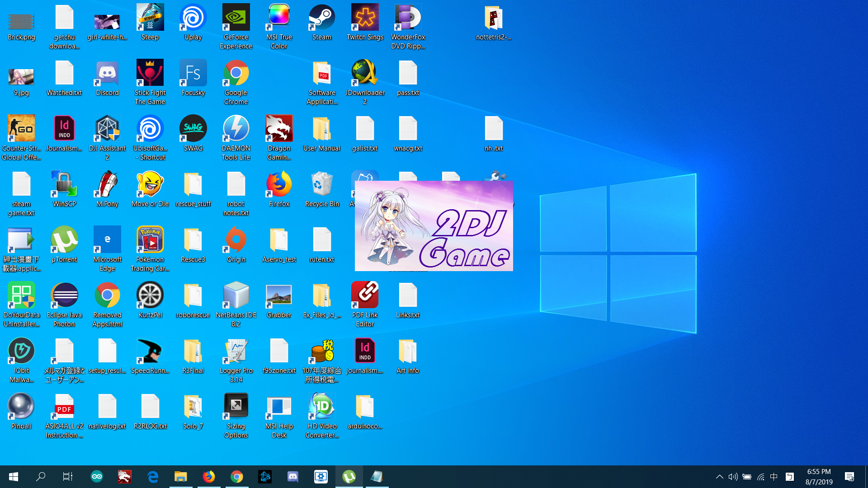Image resolution: width=868 pixels, height=488 pixels.
Task: Select the JDownloader 2 icon
Action: pos(365,83)
